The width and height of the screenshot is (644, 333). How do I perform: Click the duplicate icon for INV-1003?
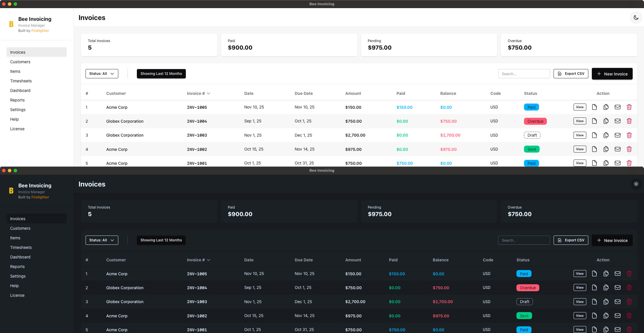[606, 135]
